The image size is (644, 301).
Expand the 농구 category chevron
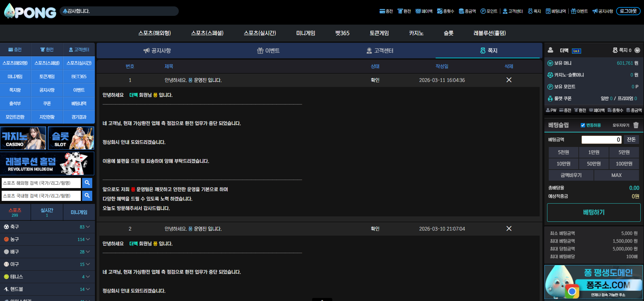[88, 239]
